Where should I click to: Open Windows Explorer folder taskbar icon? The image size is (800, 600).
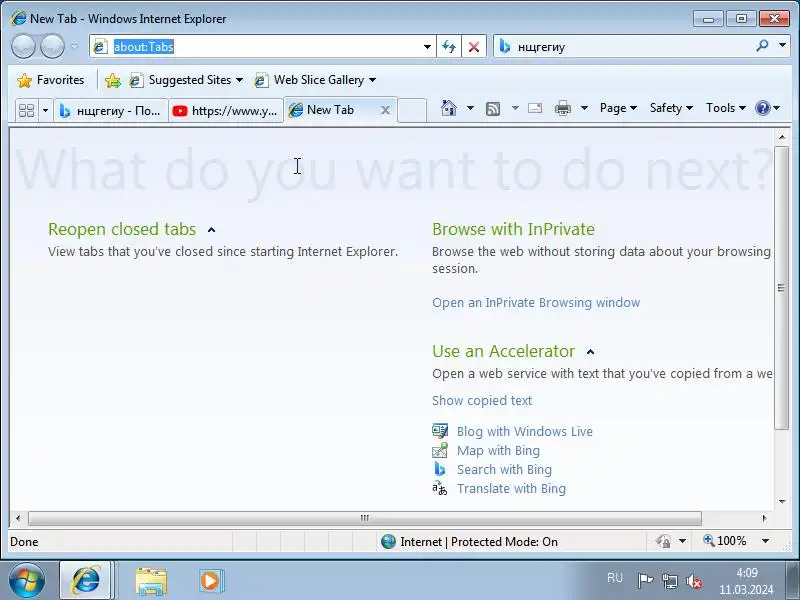tap(151, 581)
